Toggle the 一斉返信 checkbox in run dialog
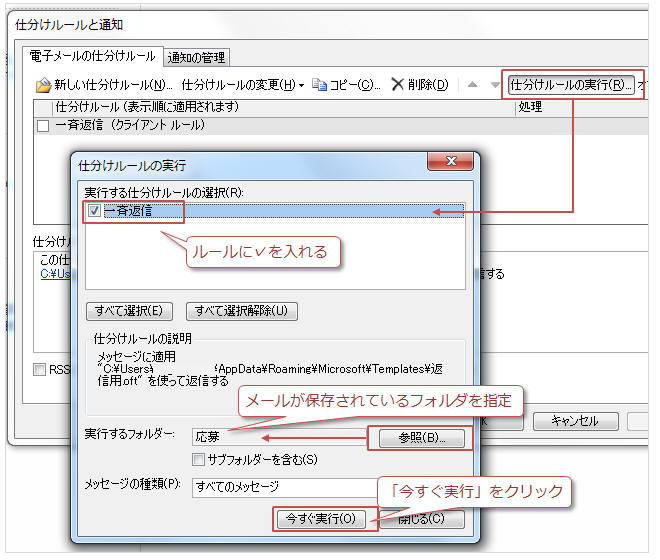Image resolution: width=660 pixels, height=560 pixels. 93,211
